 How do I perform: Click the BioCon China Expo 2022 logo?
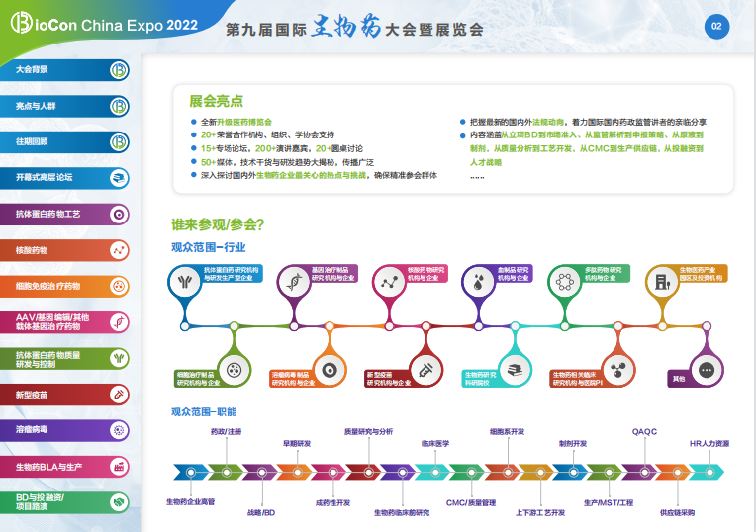[x=99, y=24]
